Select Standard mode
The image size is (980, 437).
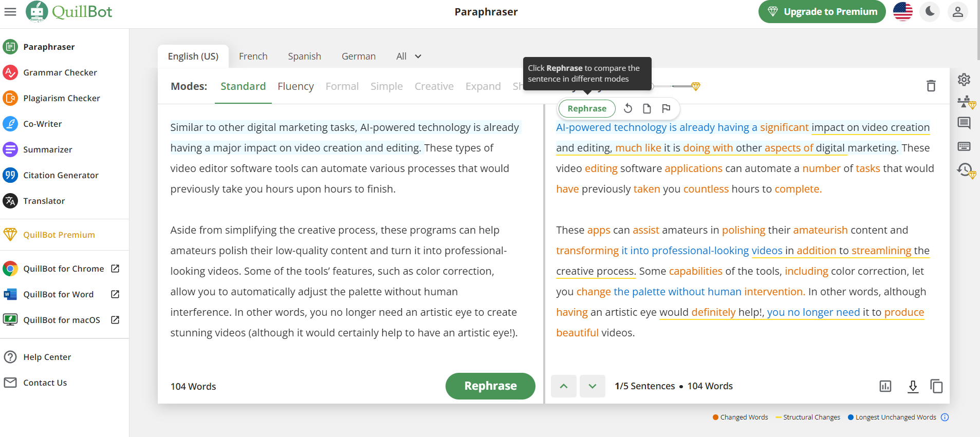(243, 86)
